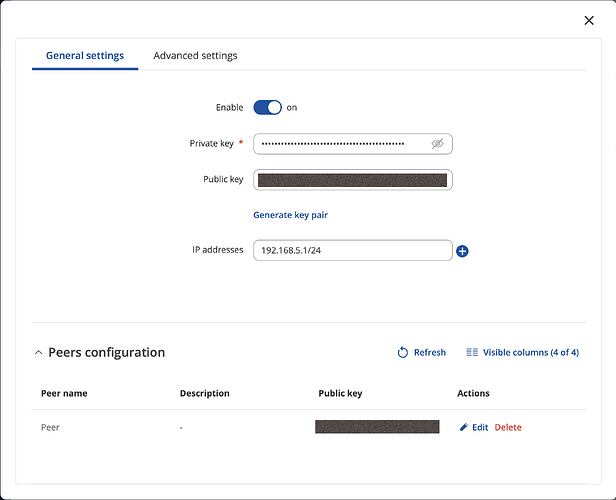
Task: Click the IP addresses label
Action: tap(218, 250)
